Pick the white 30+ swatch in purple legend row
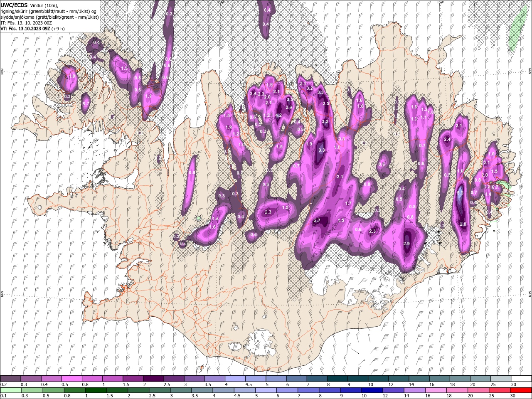The width and height of the screenshot is (532, 399). point(522,378)
